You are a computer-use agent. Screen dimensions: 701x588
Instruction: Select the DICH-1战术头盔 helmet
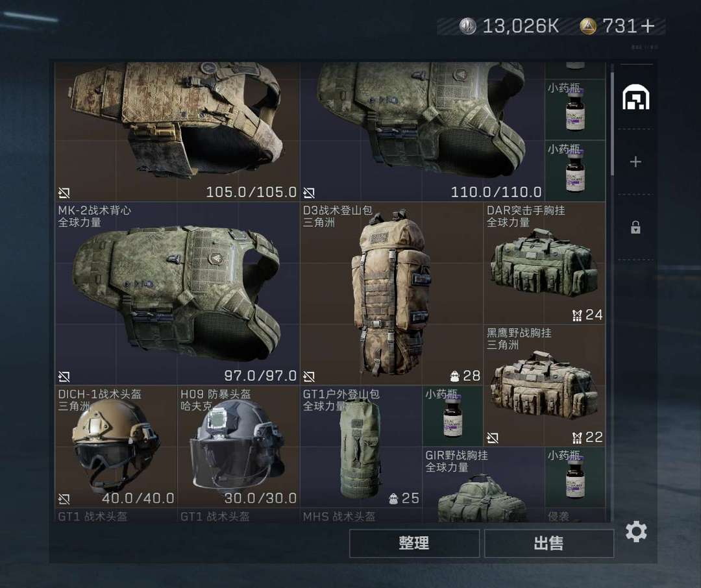click(x=116, y=447)
